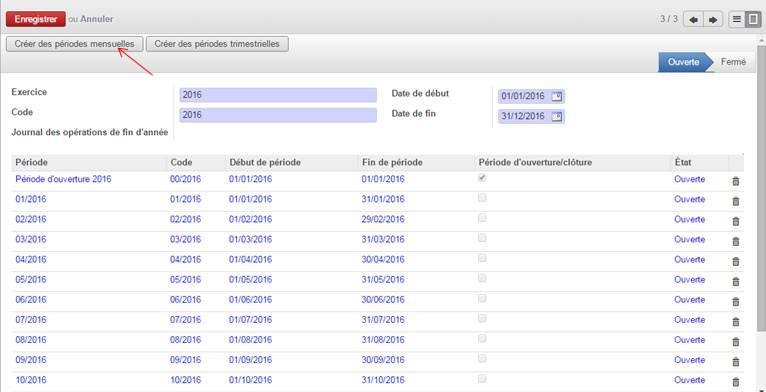Image resolution: width=766 pixels, height=392 pixels.
Task: Open calendar picker for Date de début
Action: click(556, 96)
